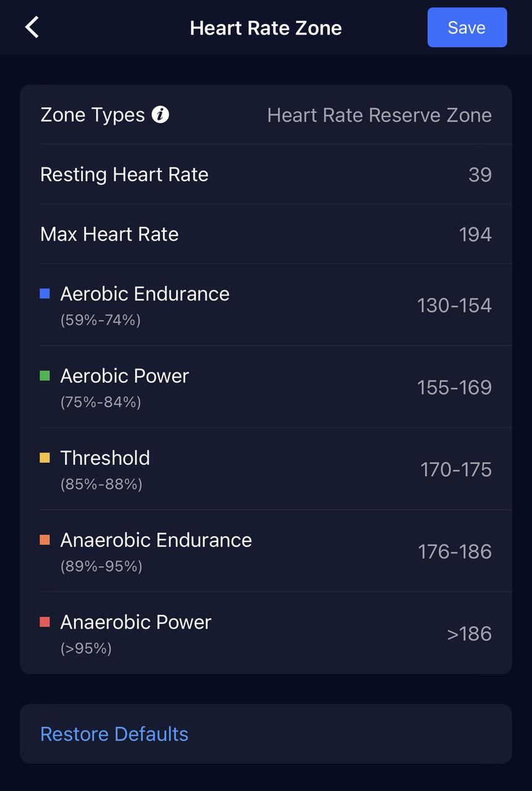The height and width of the screenshot is (791, 532).
Task: Change the Aerobic Power range 155-169
Action: point(454,387)
